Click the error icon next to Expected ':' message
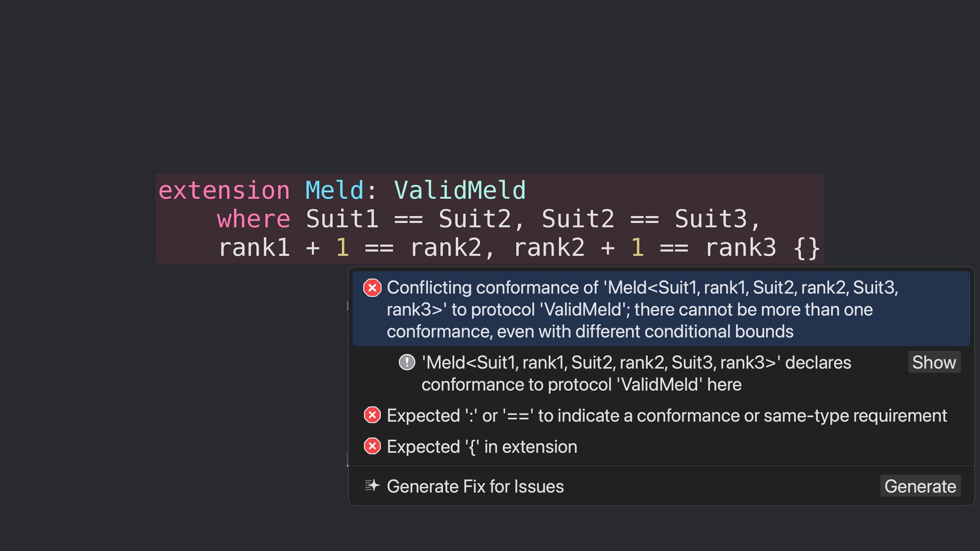This screenshot has height=551, width=980. coord(372,415)
